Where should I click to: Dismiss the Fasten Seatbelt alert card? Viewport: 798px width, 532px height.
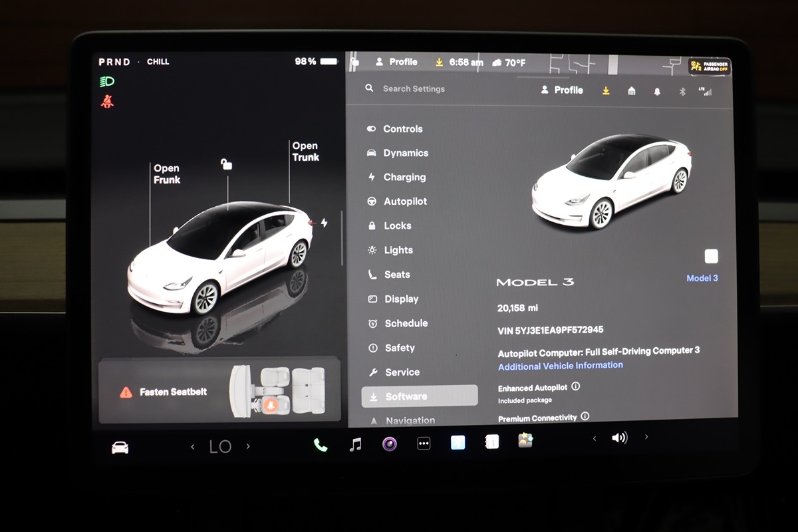[219, 392]
